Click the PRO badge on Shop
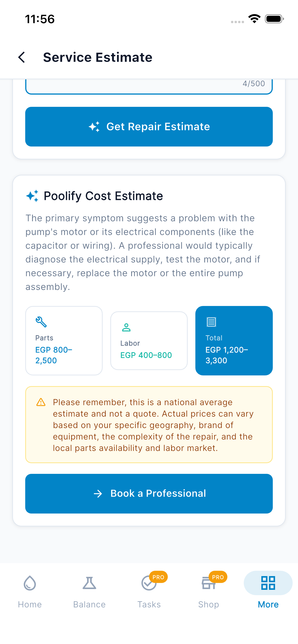 tap(218, 577)
